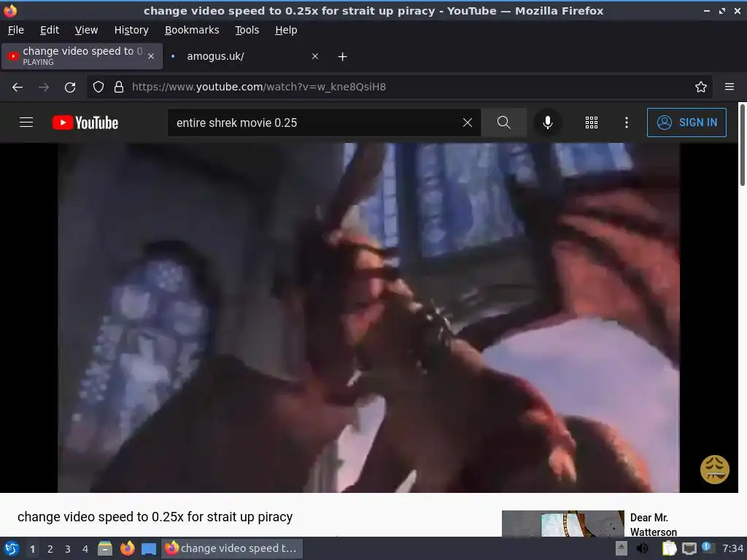
Task: Show site security via padlock icon
Action: 119,87
